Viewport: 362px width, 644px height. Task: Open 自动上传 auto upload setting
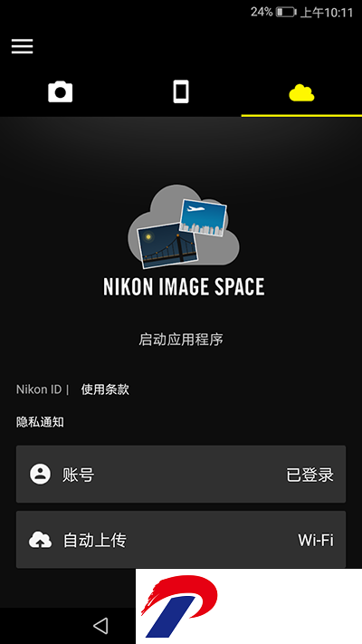point(181,540)
